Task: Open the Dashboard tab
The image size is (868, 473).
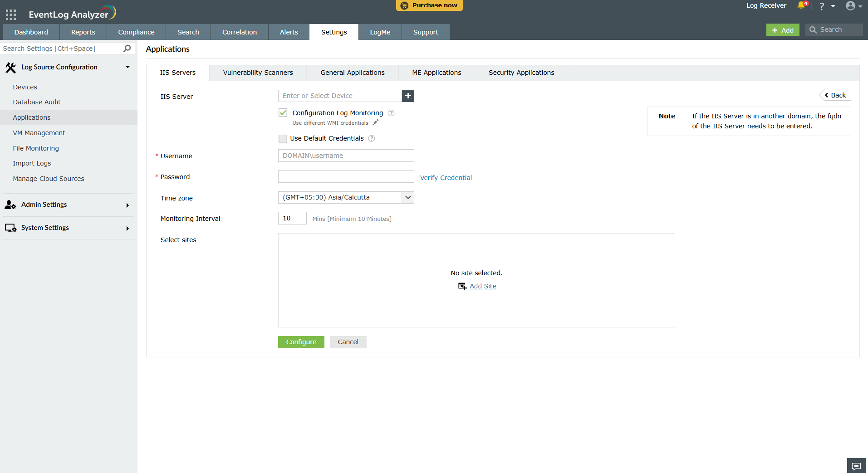Action: [31, 32]
